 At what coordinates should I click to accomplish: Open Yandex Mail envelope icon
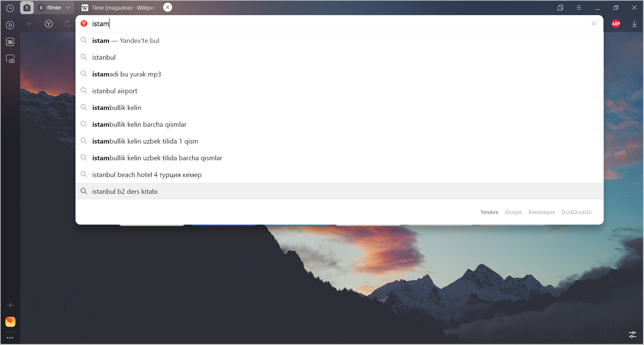point(10,322)
